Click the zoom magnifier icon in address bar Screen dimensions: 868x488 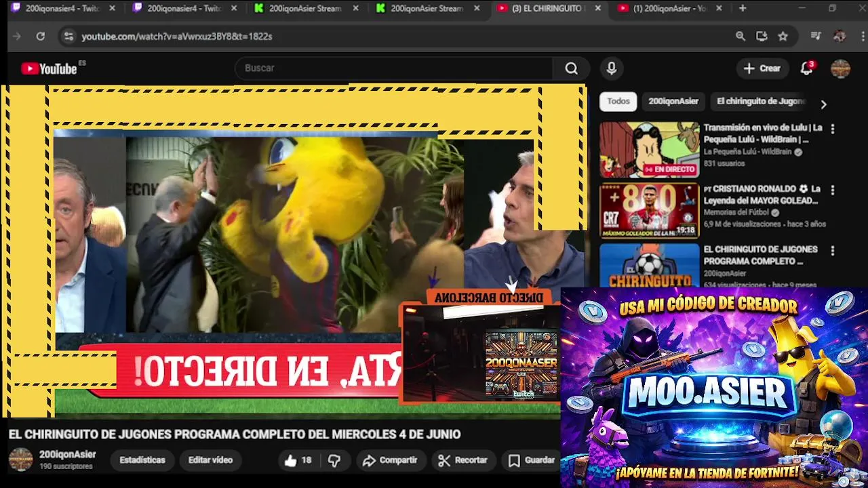pos(741,37)
